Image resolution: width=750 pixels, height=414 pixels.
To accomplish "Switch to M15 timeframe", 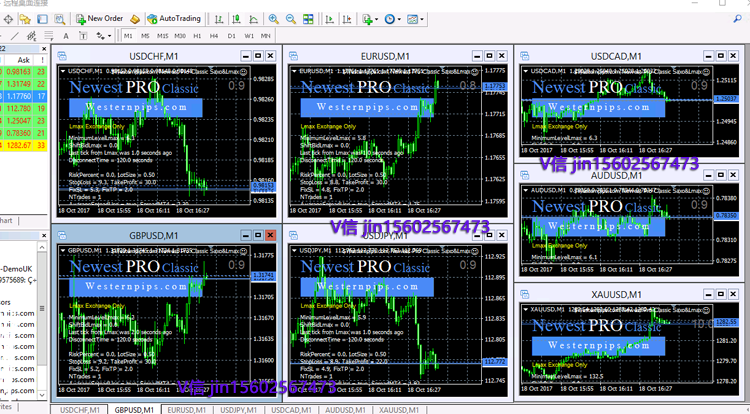I will coord(163,36).
